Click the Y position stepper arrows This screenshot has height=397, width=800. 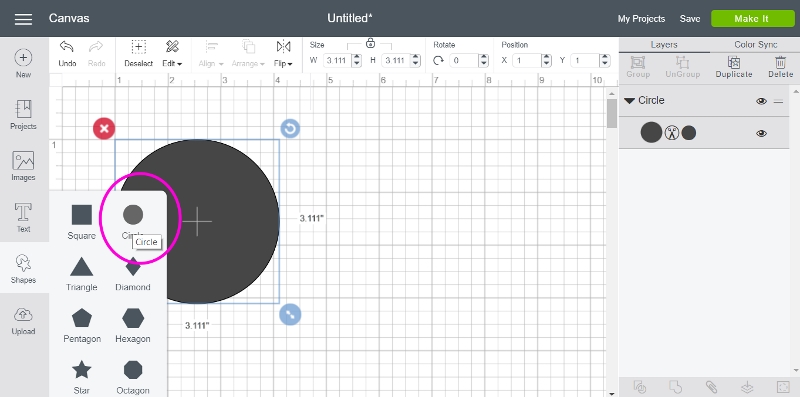coord(605,60)
